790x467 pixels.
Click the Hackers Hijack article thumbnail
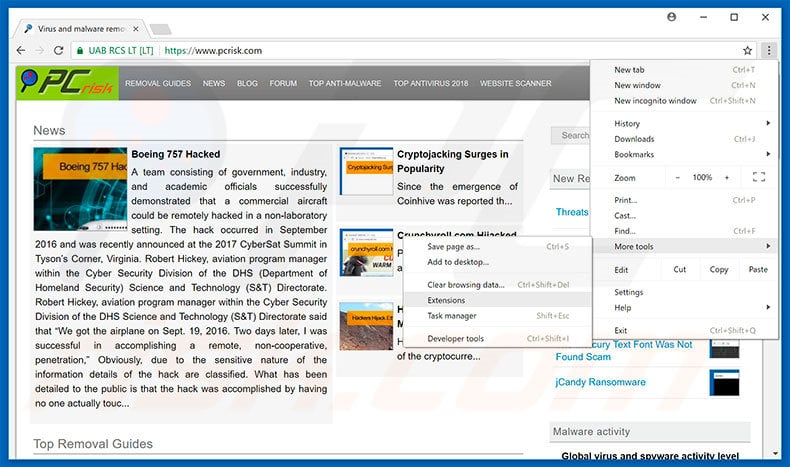click(366, 326)
